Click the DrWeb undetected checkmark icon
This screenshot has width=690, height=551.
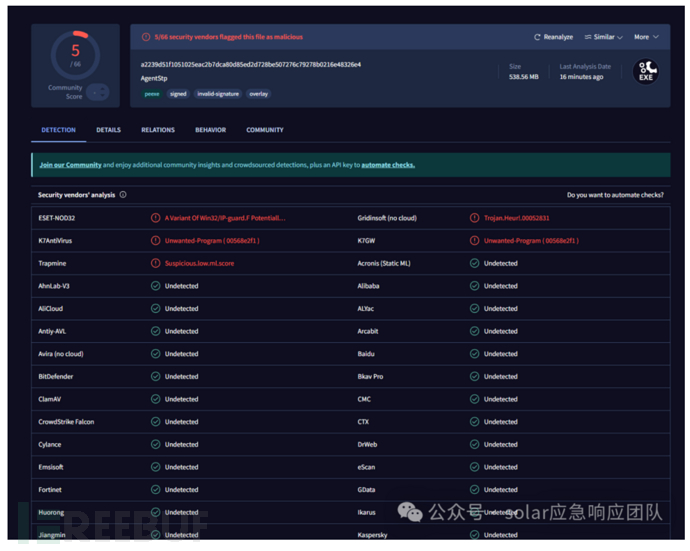tap(474, 444)
